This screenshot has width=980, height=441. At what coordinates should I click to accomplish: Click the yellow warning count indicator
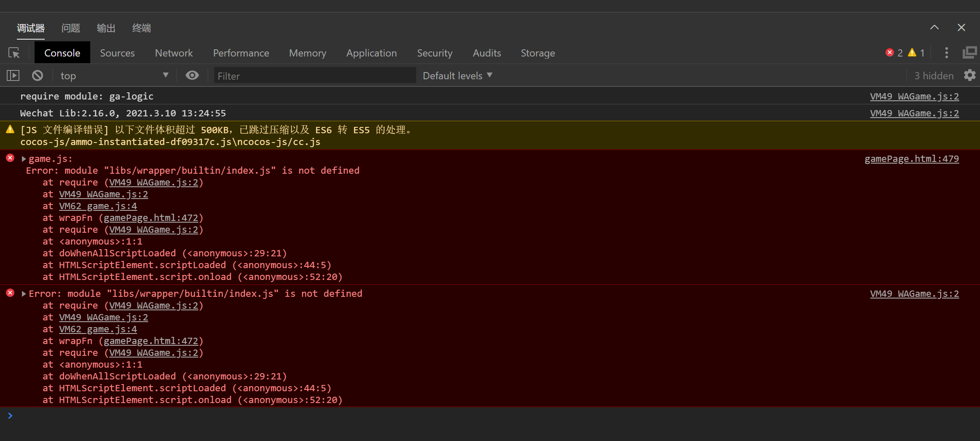click(916, 53)
